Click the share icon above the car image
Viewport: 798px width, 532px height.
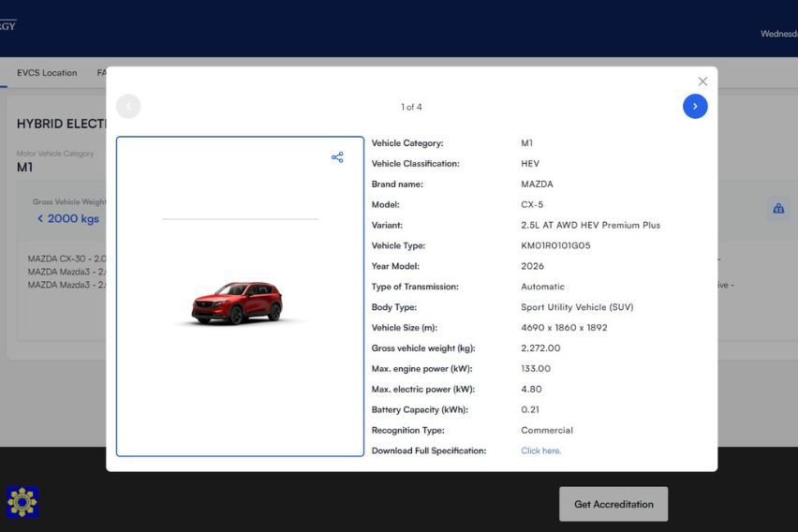[x=337, y=157]
